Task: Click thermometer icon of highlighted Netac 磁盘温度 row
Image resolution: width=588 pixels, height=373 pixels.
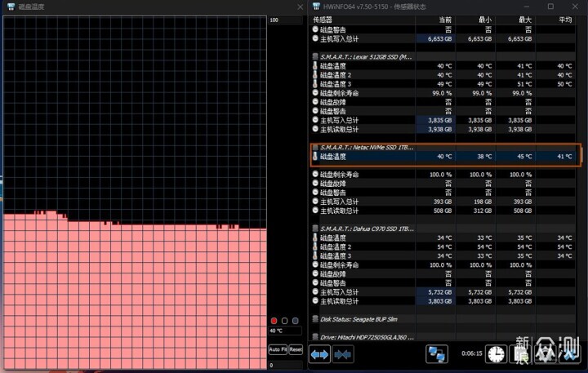Action: click(315, 157)
